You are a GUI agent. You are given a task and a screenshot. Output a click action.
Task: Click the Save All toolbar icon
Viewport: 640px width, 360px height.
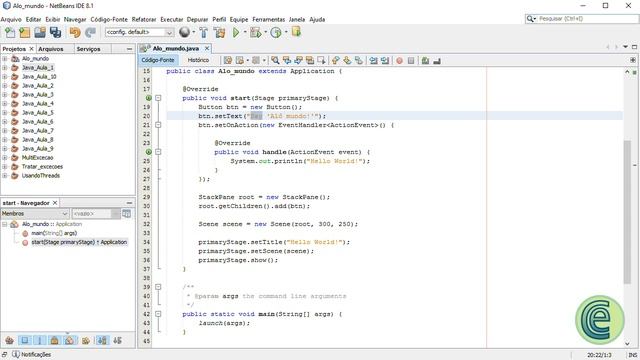(56, 32)
